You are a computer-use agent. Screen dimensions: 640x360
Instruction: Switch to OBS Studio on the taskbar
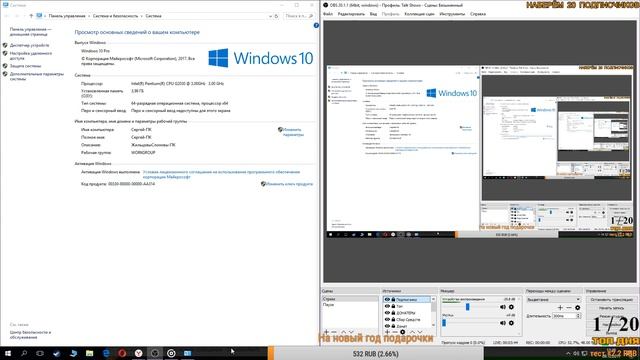[155, 353]
